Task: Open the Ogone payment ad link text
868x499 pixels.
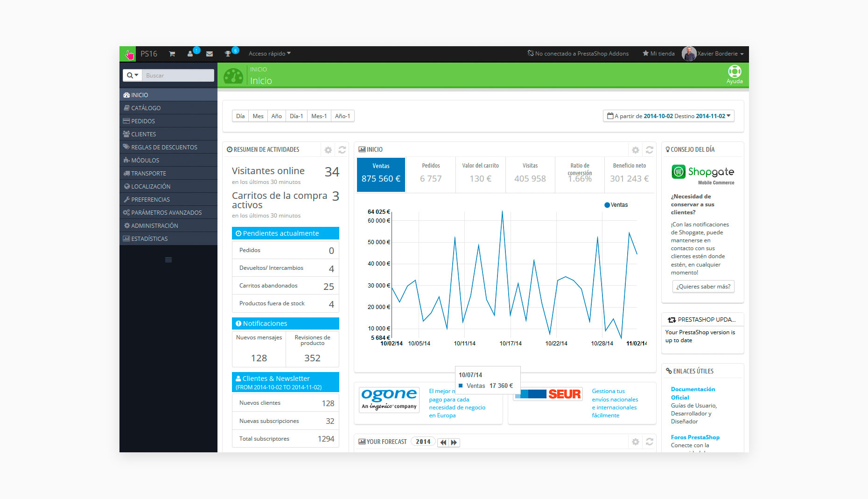Action: tap(457, 403)
